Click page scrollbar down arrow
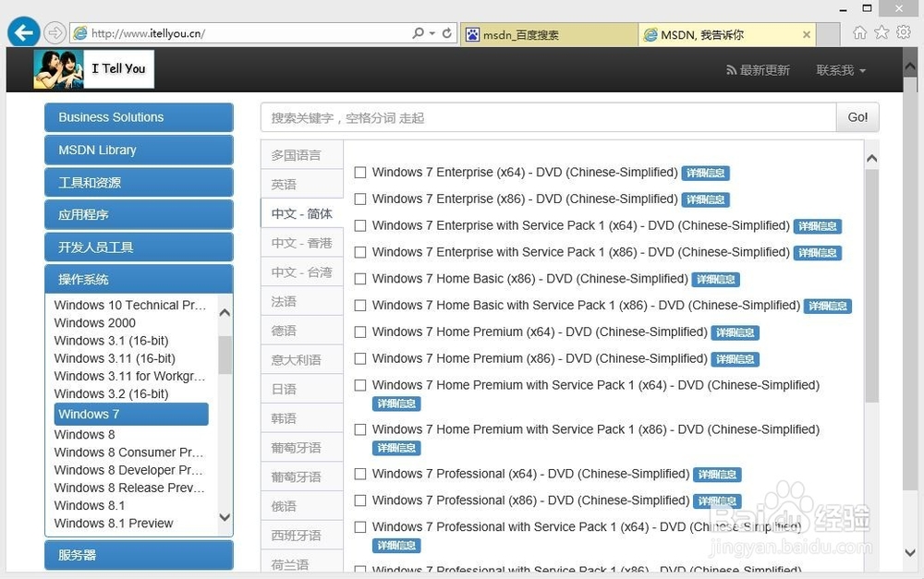 (910, 552)
